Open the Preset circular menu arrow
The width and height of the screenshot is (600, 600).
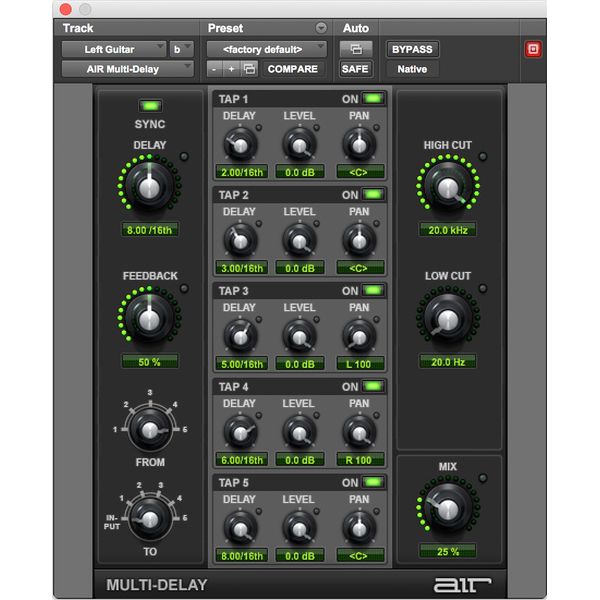pos(321,28)
